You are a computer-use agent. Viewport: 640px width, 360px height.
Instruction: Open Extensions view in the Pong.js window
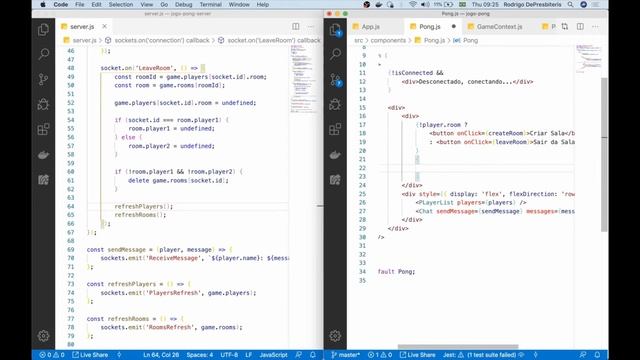coord(335,129)
